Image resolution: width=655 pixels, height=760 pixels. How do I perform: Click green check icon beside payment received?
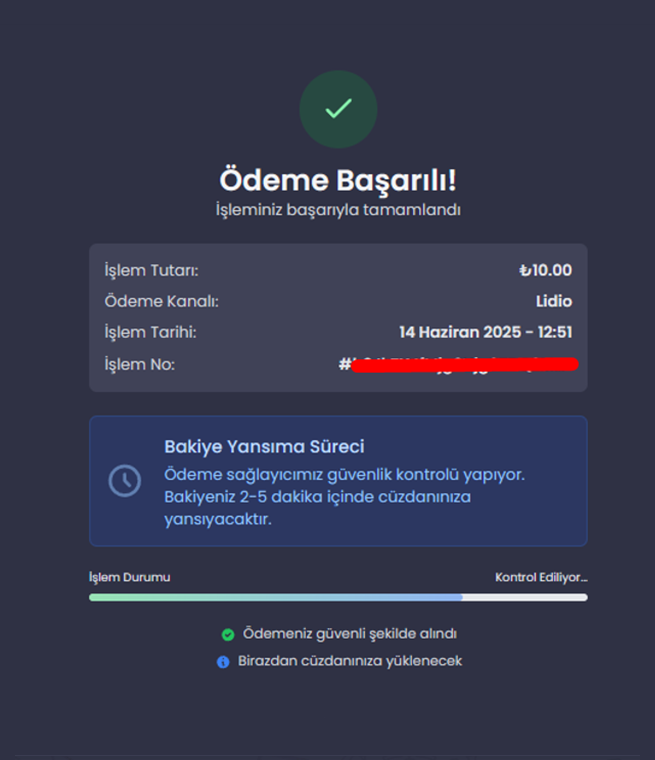[228, 634]
